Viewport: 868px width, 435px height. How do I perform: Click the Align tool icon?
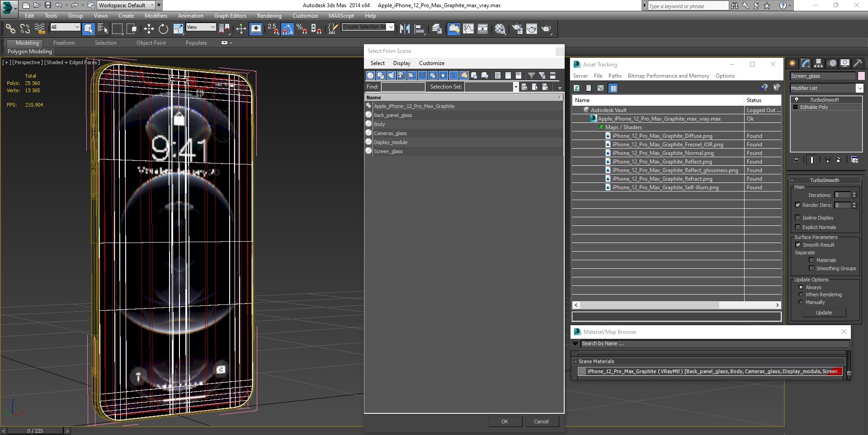[420, 29]
